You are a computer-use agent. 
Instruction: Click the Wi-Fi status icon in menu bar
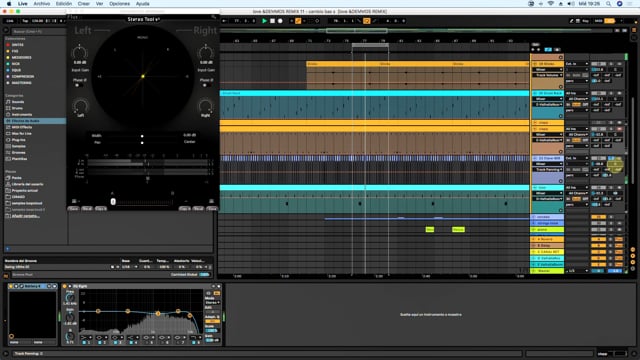coord(551,4)
